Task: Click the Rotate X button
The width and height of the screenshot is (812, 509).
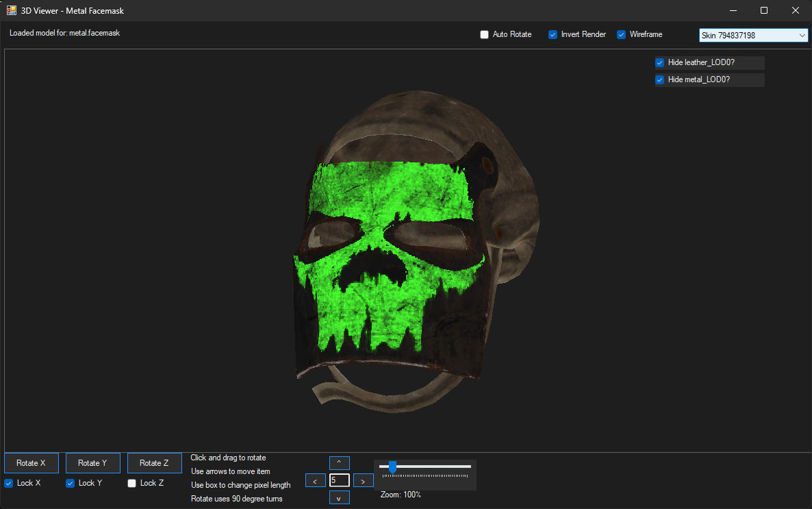Action: pyautogui.click(x=31, y=463)
